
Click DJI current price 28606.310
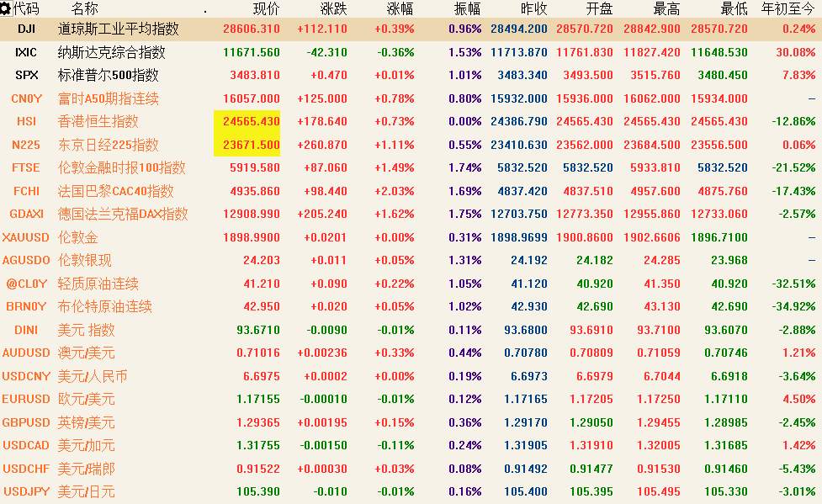coord(251,29)
